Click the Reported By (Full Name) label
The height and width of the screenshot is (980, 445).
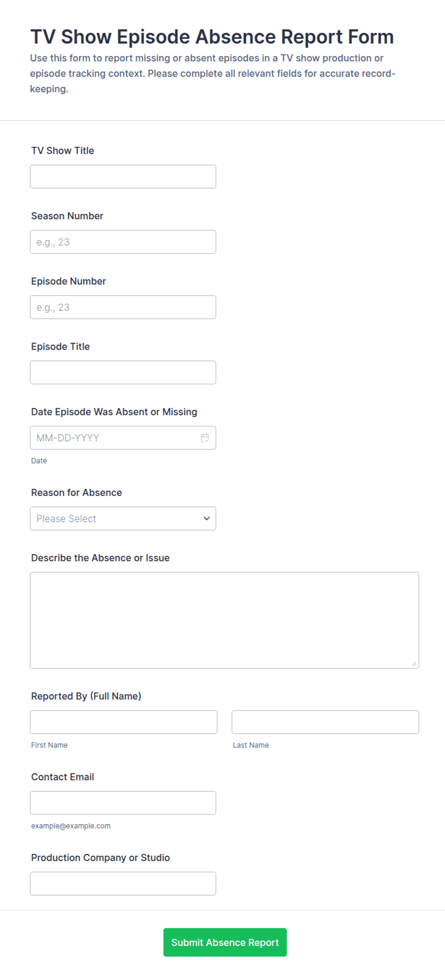[86, 696]
